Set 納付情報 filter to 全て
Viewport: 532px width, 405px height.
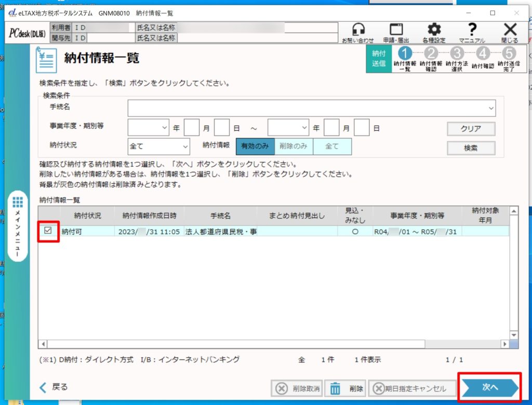pos(332,146)
